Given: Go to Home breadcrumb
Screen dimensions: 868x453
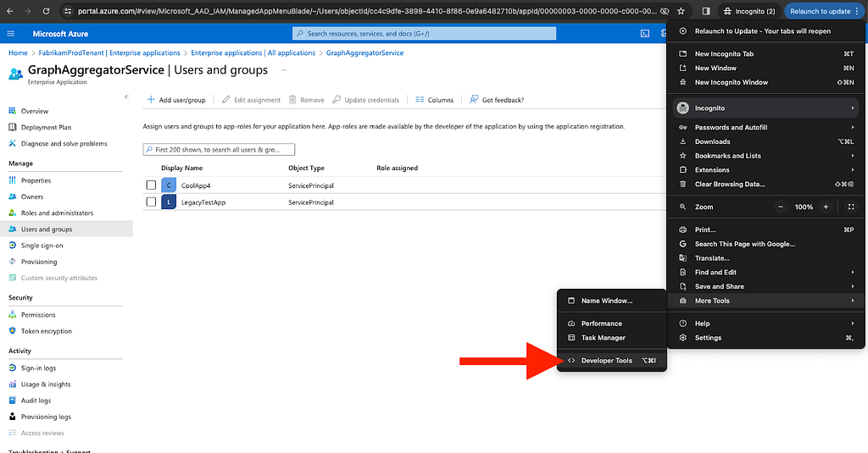Looking at the screenshot, I should coord(18,53).
